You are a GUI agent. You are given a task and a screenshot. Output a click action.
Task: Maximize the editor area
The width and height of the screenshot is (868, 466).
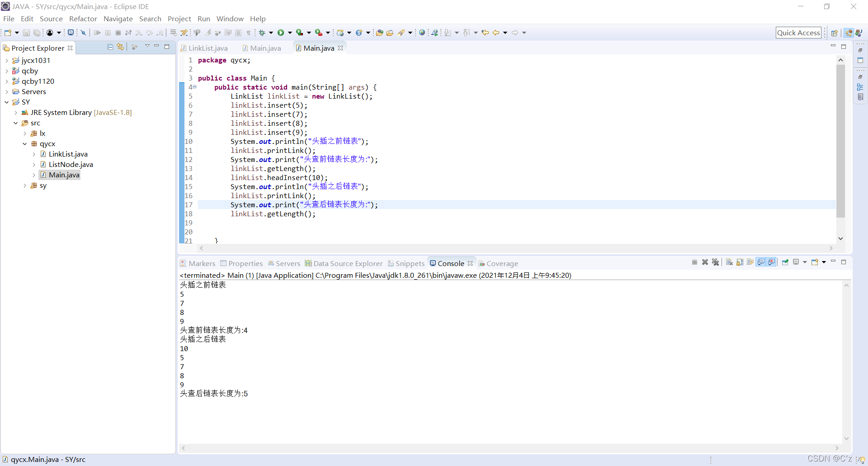[x=844, y=47]
